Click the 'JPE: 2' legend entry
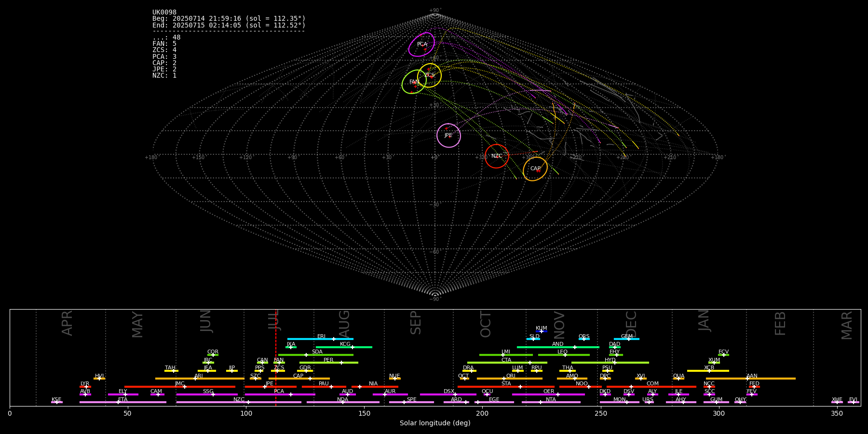This screenshot has height=434, width=868. pyautogui.click(x=164, y=69)
